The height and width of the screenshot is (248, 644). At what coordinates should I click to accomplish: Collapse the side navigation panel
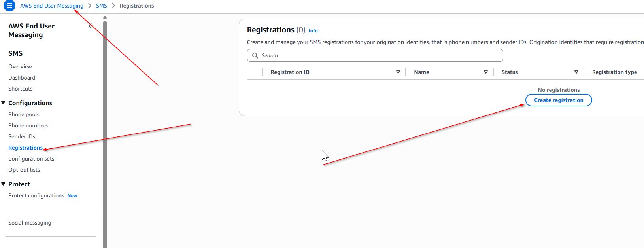point(90,26)
